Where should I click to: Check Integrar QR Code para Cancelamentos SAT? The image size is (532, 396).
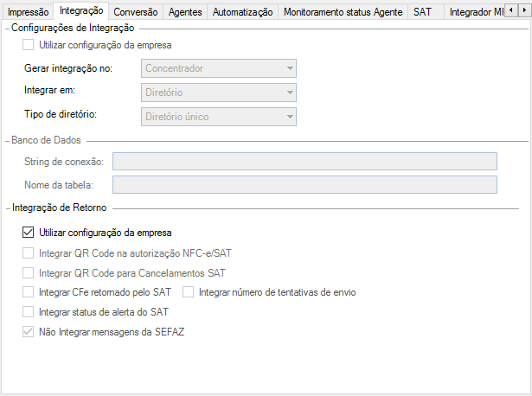[29, 273]
